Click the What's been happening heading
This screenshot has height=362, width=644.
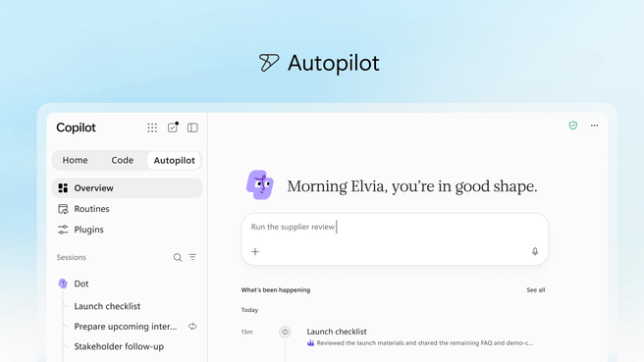pos(276,289)
